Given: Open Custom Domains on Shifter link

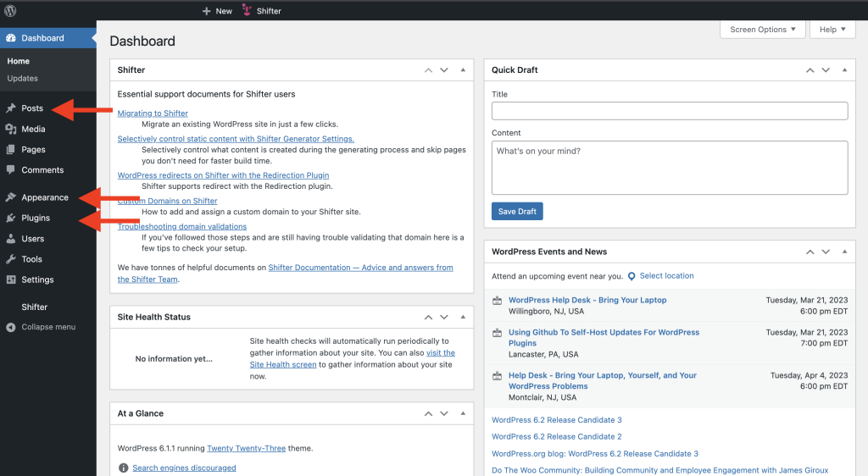Looking at the screenshot, I should [x=167, y=202].
